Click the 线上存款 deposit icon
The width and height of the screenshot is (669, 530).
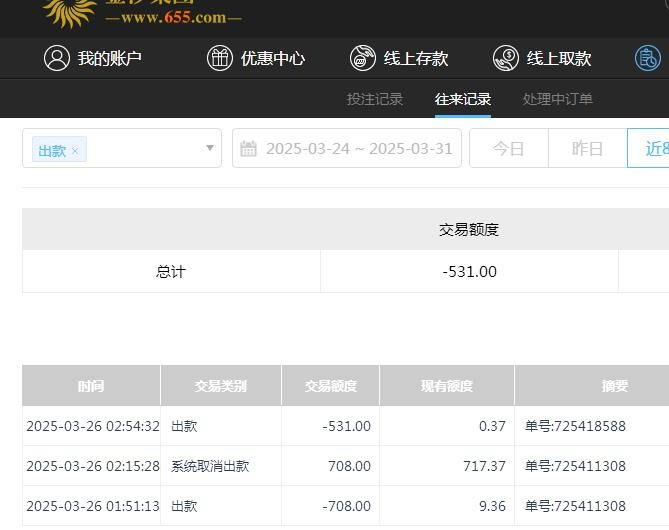tap(362, 58)
